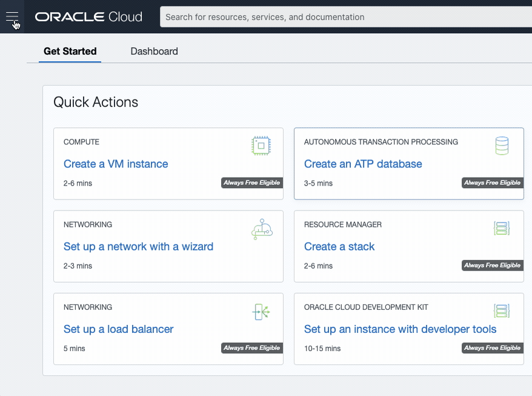Open the hamburger navigation menu

click(x=12, y=16)
